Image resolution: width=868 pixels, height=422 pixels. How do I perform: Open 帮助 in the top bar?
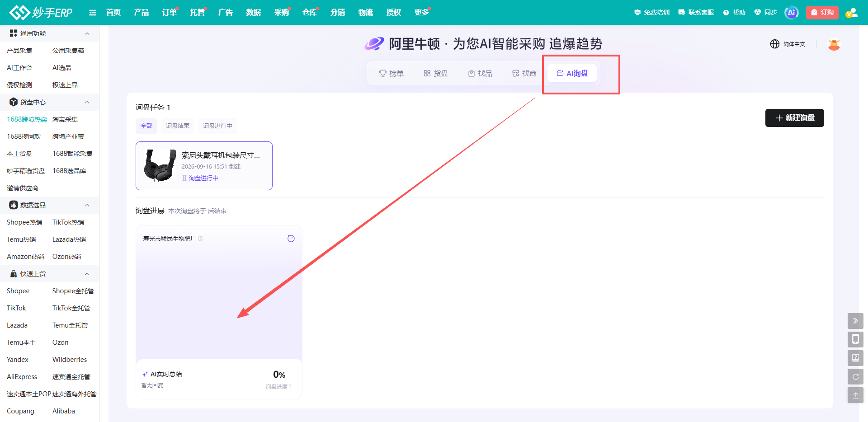[x=734, y=13]
